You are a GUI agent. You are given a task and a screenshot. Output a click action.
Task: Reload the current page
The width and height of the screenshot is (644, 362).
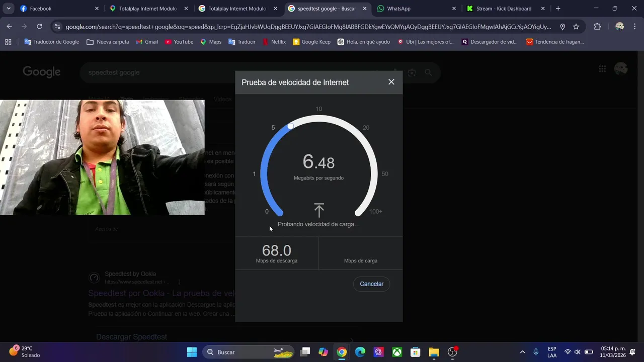39,27
